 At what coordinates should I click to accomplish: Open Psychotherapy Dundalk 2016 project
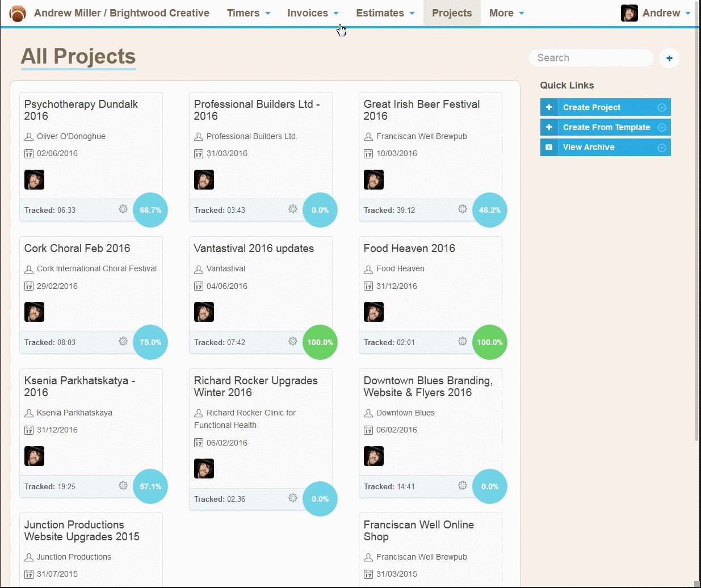tap(81, 110)
